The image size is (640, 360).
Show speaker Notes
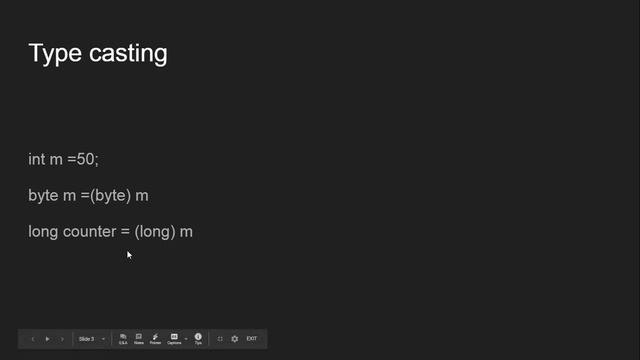[x=139, y=339]
